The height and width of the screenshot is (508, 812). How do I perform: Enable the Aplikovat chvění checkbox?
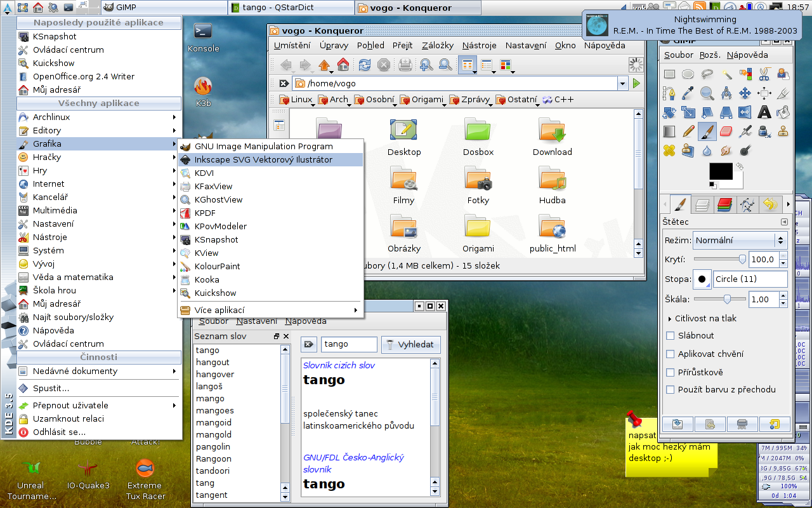tap(671, 354)
